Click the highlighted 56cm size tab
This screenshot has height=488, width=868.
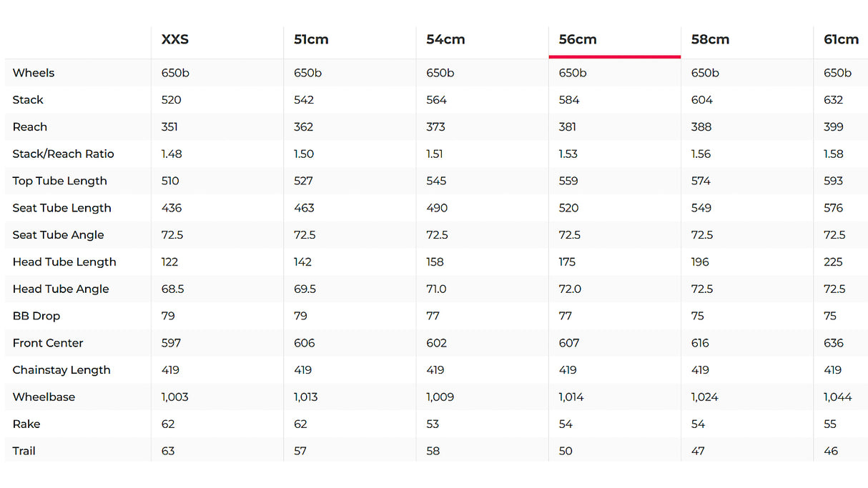[578, 40]
